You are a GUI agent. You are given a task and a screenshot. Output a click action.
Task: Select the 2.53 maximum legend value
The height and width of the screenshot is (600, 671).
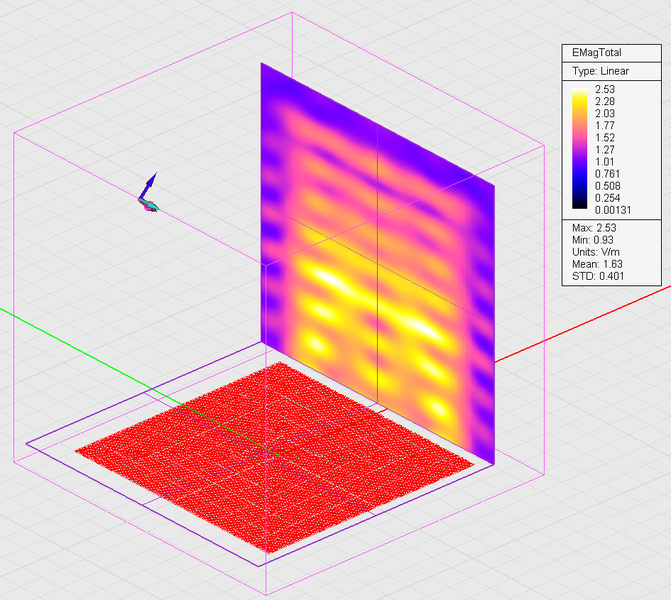coord(606,90)
